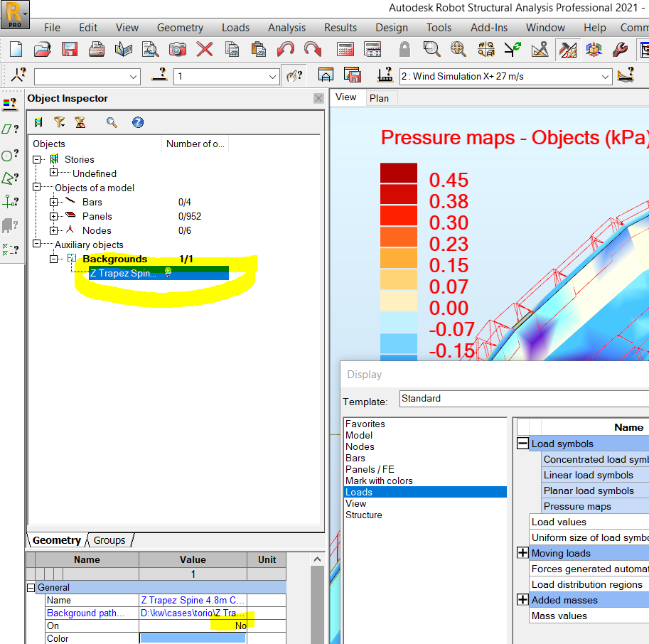
Task: Open the Print preview icon
Action: (149, 49)
